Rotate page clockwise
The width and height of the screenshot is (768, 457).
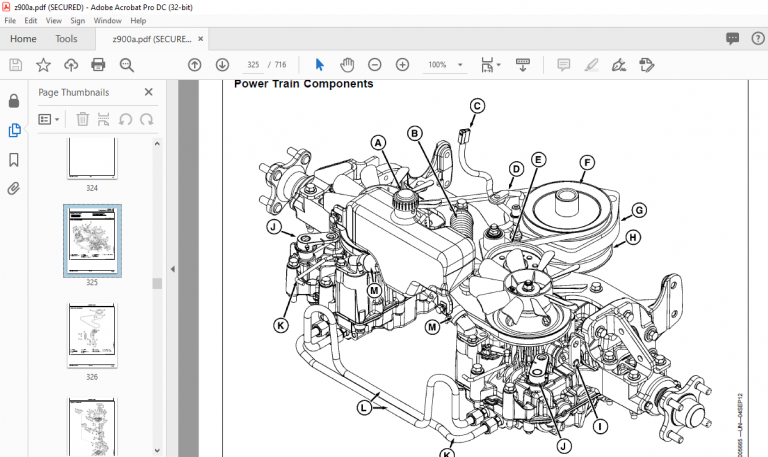click(146, 119)
